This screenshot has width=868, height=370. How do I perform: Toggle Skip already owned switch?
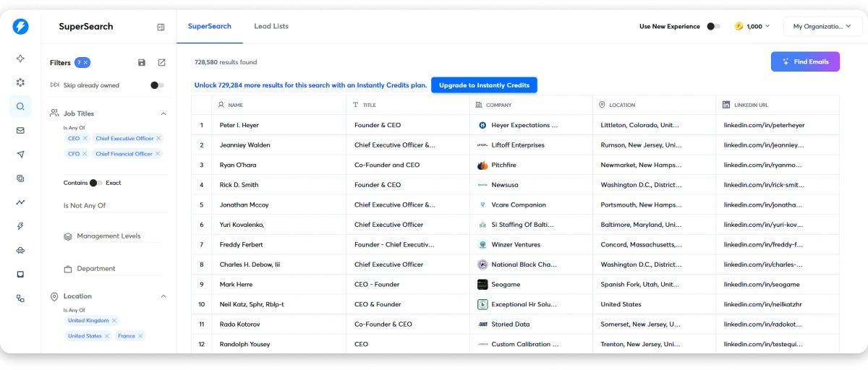(157, 85)
